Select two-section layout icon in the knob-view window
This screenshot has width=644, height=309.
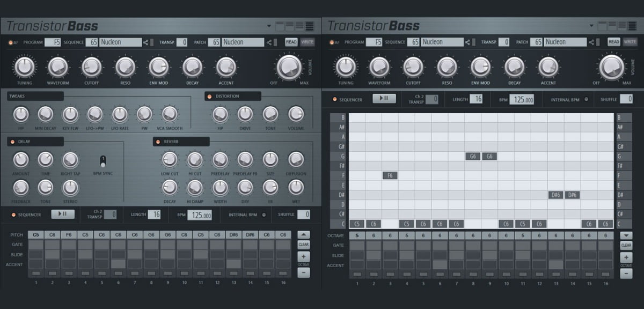point(290,26)
